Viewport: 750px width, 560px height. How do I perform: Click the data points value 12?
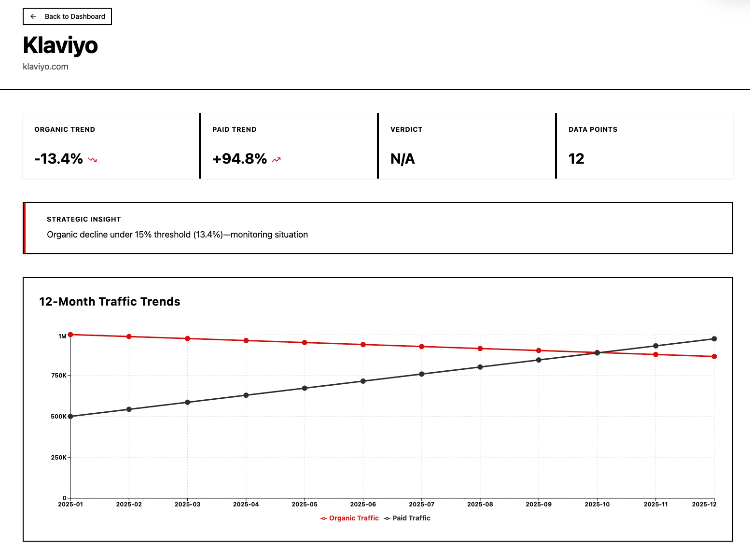pos(576,159)
